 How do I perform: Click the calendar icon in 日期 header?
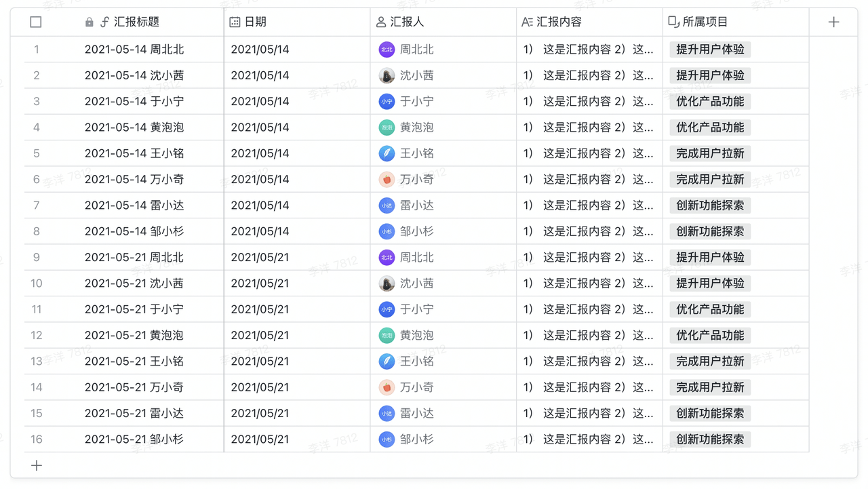point(235,22)
